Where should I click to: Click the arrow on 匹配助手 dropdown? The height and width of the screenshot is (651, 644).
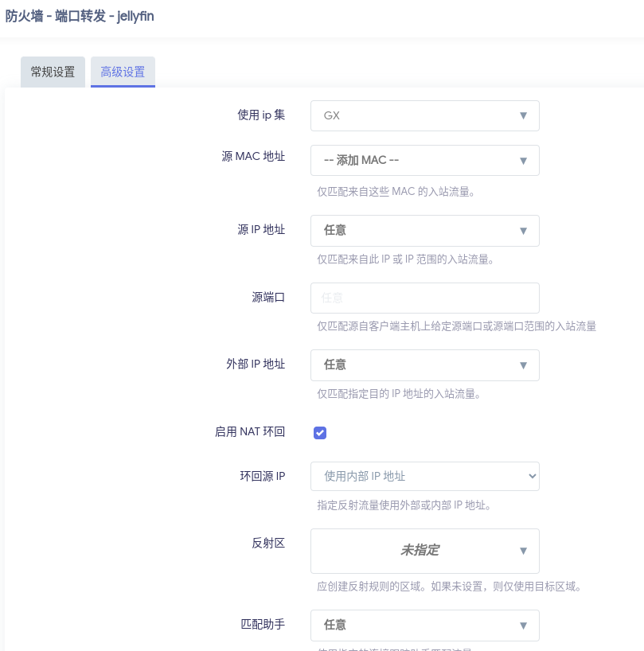[523, 626]
